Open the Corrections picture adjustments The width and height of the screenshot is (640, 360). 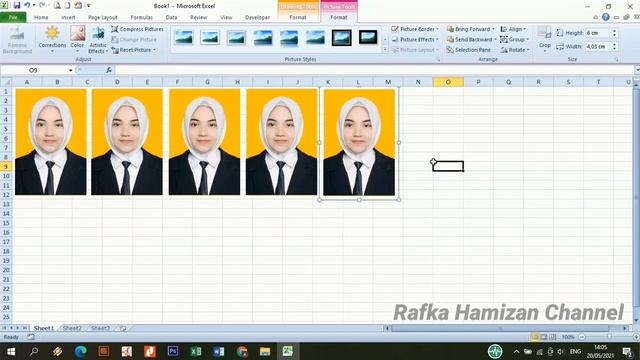click(52, 39)
